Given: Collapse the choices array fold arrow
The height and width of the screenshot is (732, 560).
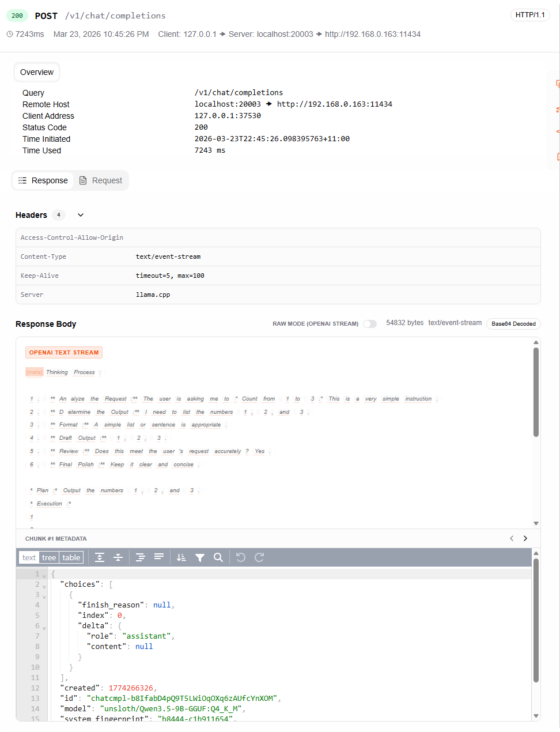Looking at the screenshot, I should [44, 586].
